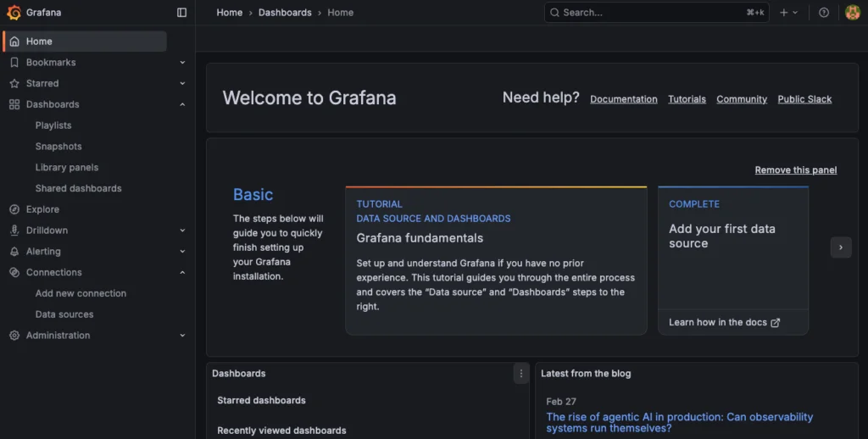Open the help question mark icon
This screenshot has width=868, height=439.
pyautogui.click(x=824, y=13)
